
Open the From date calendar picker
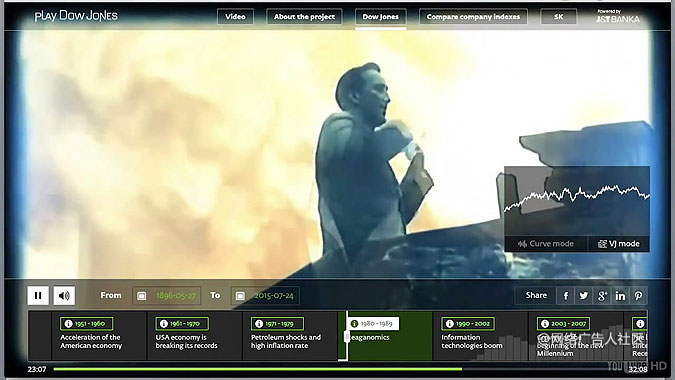[142, 296]
